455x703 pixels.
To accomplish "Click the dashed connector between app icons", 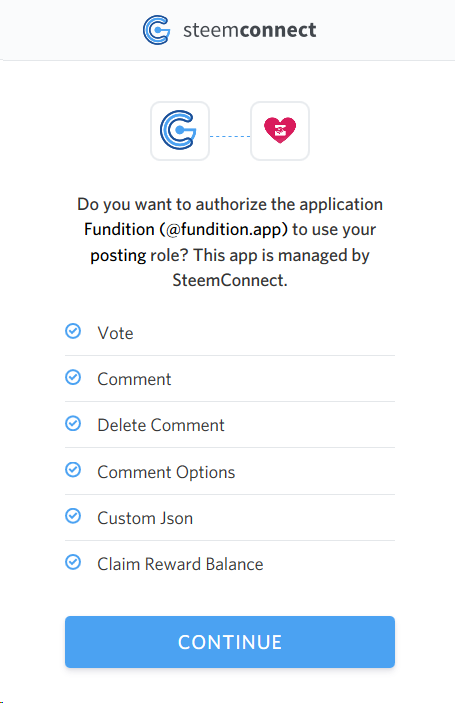I will (230, 136).
